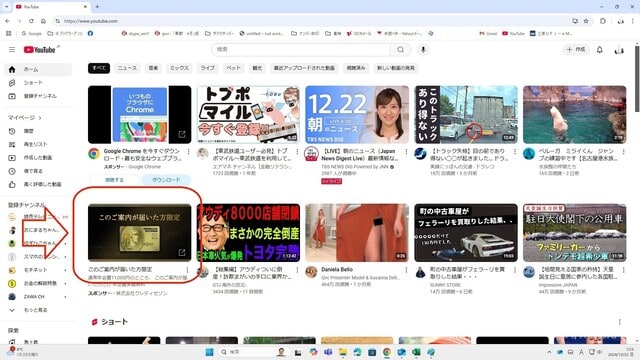Activate voice search microphone icon
This screenshot has height=360, width=640.
tap(423, 49)
